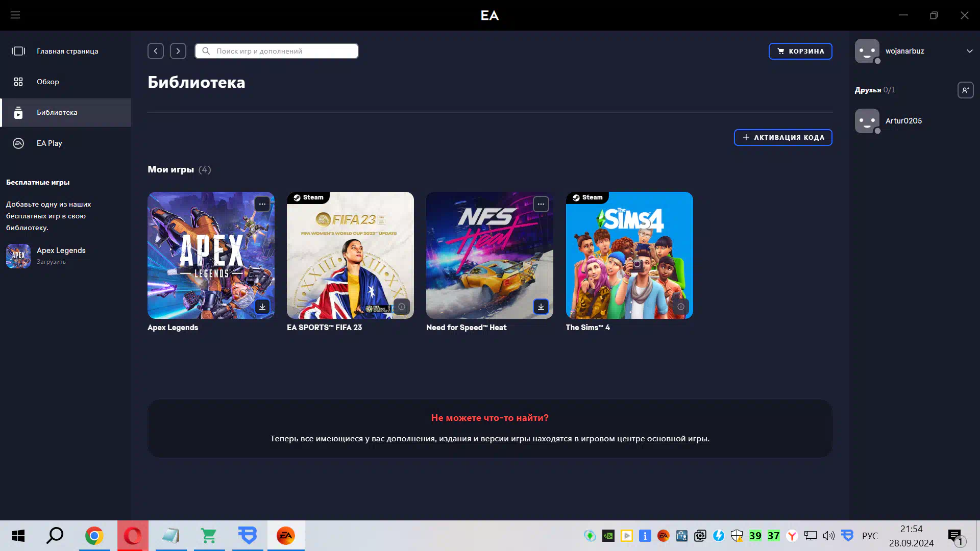Click Загрузить under Apex Legends in sidebar
Viewport: 980px width, 551px height.
point(51,262)
